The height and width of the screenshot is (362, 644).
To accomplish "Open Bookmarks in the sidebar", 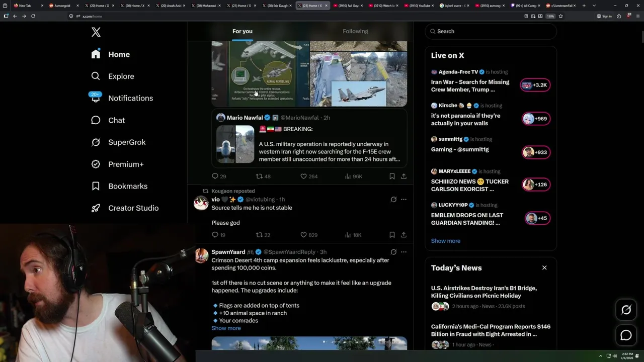I will click(x=119, y=186).
